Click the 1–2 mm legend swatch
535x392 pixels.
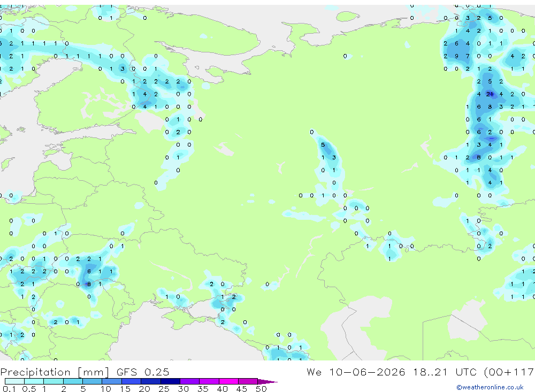coord(53,381)
